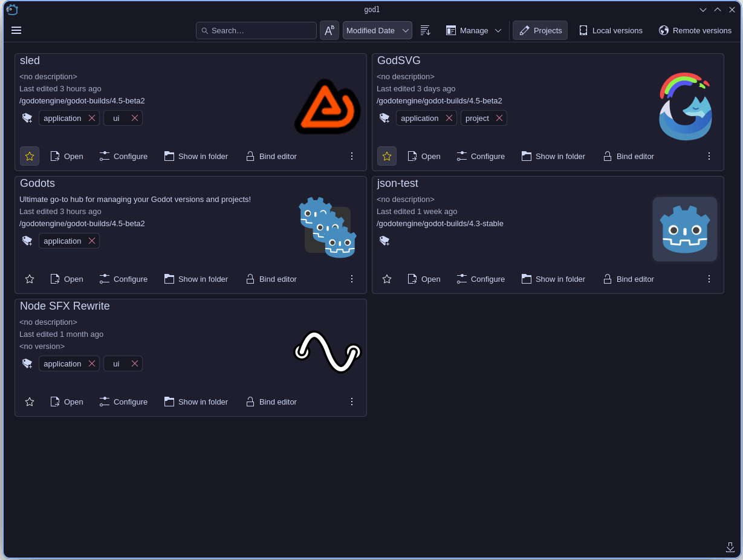Remove application tag from GodSVG
The height and width of the screenshot is (560, 743).
449,118
